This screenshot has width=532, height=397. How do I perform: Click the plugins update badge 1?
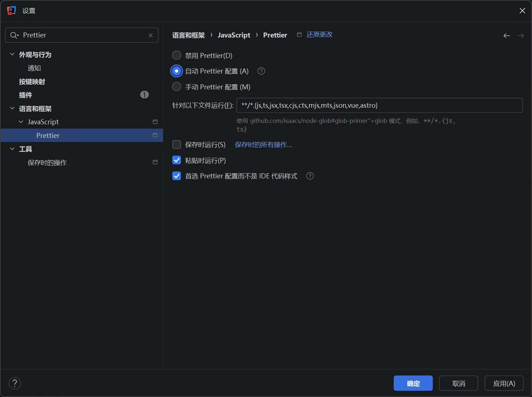pyautogui.click(x=144, y=94)
